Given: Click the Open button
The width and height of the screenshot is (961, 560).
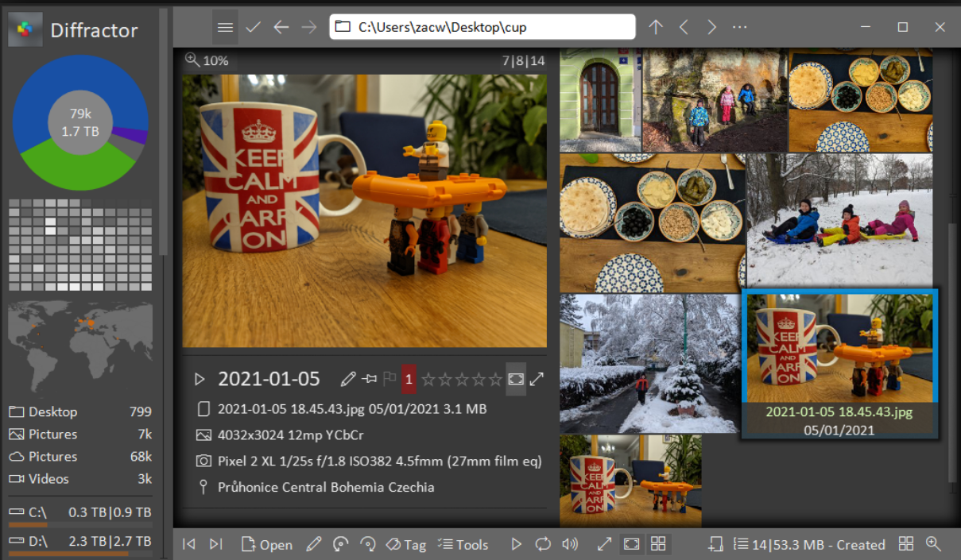Looking at the screenshot, I should click(266, 544).
